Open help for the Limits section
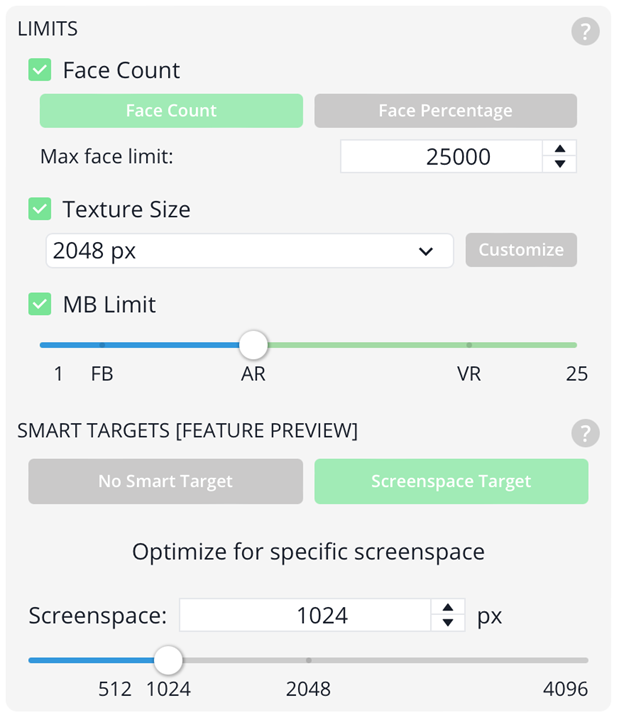Image resolution: width=619 pixels, height=720 pixels. tap(585, 31)
